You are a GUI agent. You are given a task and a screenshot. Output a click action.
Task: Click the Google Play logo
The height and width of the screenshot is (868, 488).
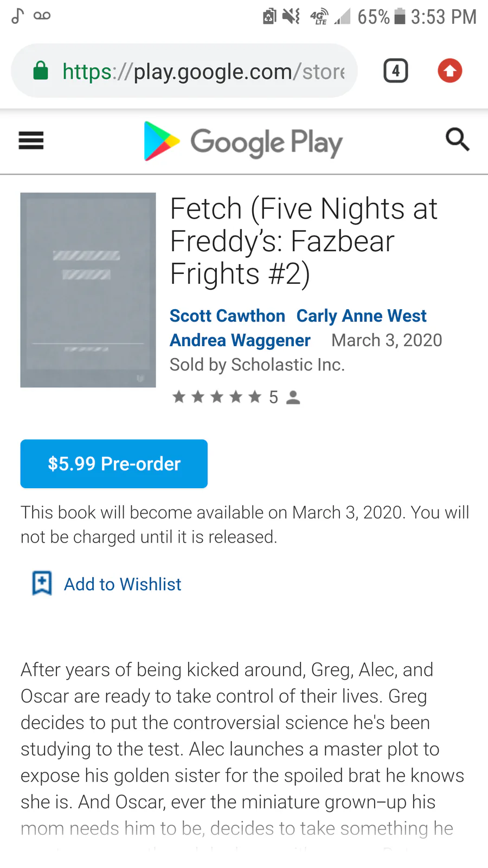click(x=243, y=142)
